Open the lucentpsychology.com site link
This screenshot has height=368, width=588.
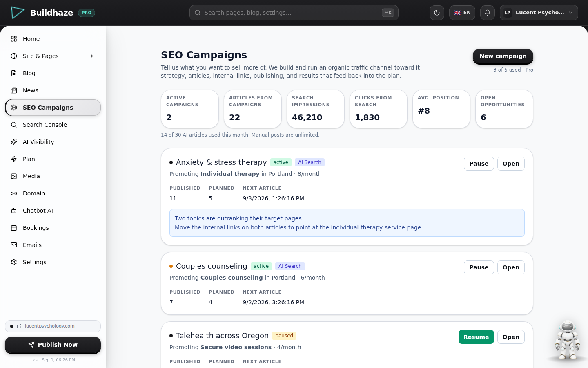tap(53, 326)
